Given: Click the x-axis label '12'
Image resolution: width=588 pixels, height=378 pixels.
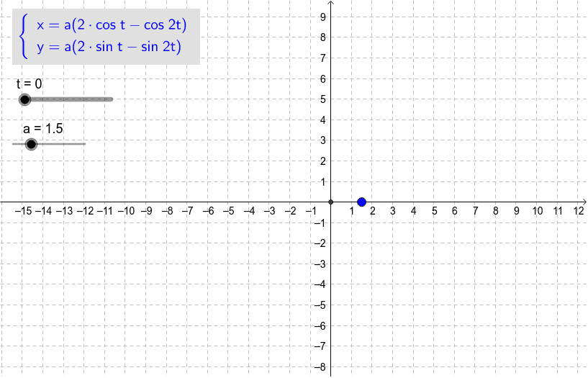Looking at the screenshot, I should click(579, 211).
